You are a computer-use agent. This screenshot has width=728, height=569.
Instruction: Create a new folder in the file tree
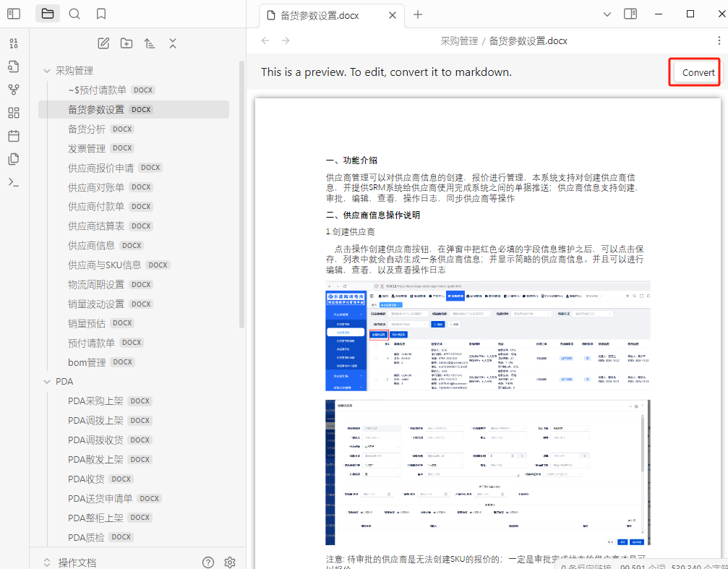[x=127, y=43]
